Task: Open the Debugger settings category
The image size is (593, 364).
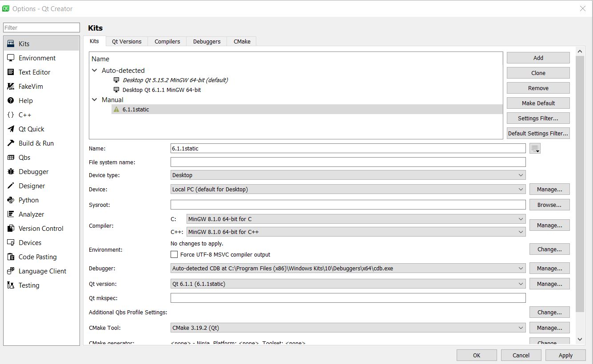Action: tap(41, 171)
